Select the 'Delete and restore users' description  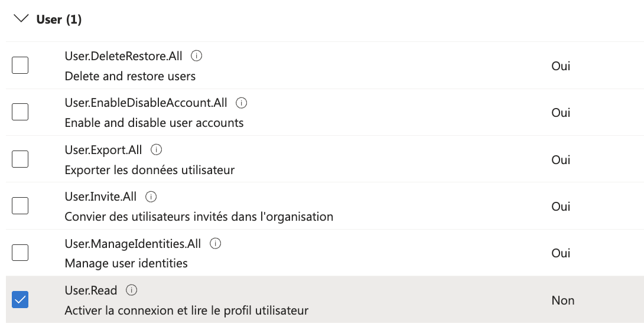pyautogui.click(x=130, y=76)
